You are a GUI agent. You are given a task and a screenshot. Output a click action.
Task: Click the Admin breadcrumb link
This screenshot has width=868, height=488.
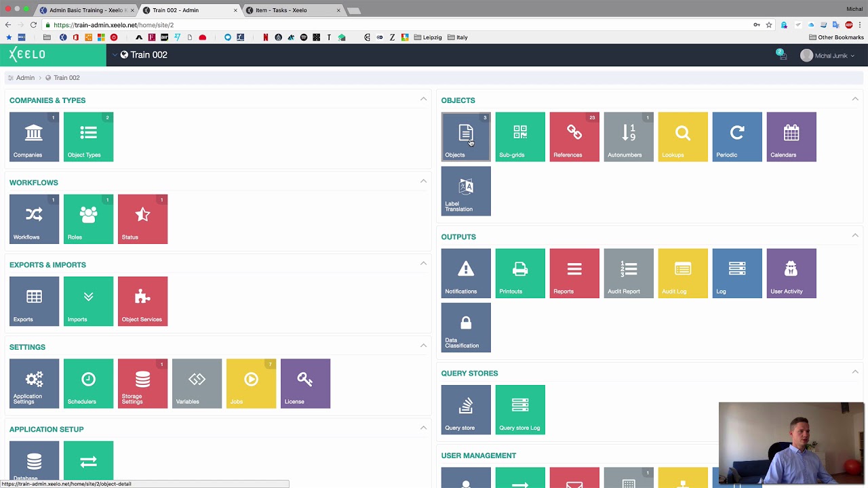(25, 78)
